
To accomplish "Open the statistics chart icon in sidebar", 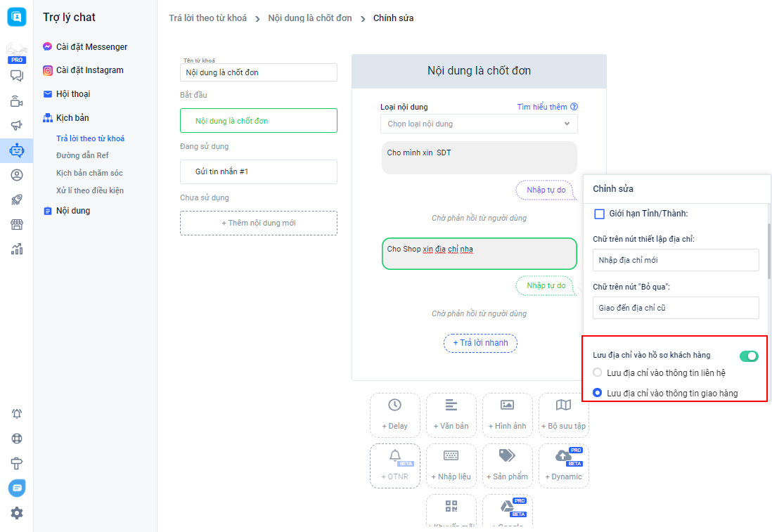I will pos(17,249).
